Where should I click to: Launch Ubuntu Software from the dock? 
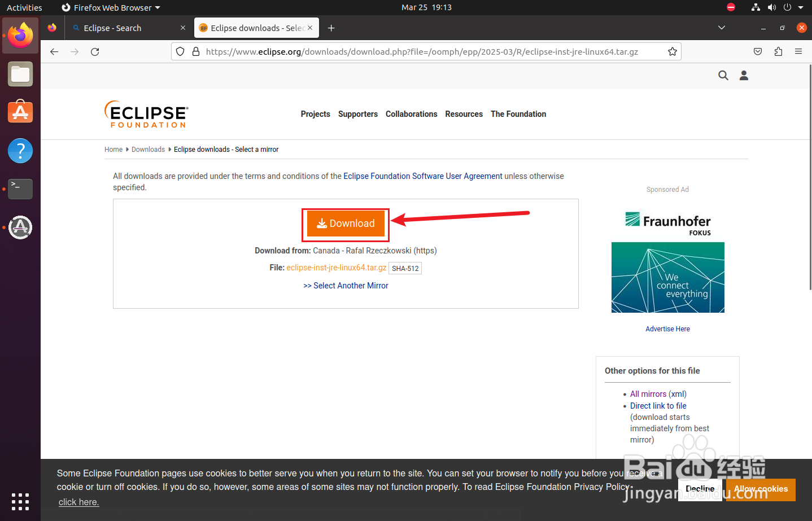point(20,112)
